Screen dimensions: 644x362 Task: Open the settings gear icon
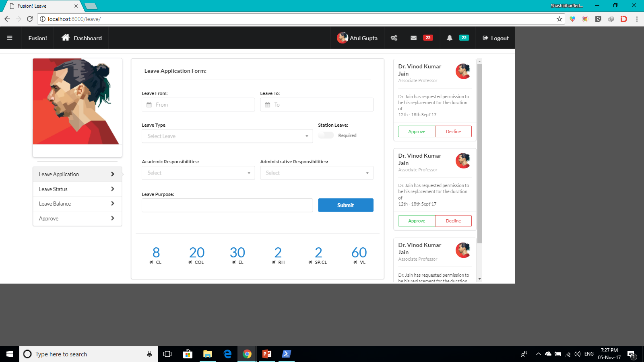tap(394, 37)
